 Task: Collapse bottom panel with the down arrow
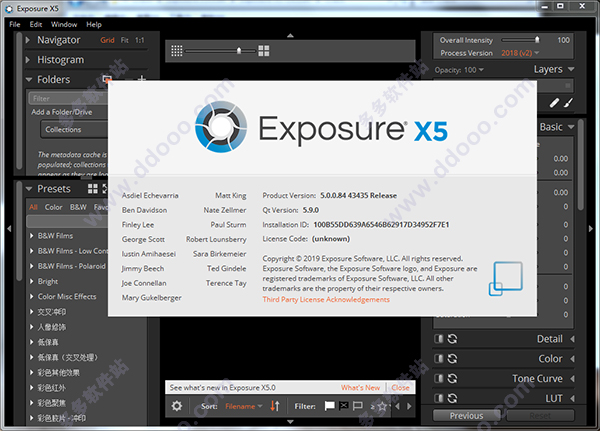(290, 421)
